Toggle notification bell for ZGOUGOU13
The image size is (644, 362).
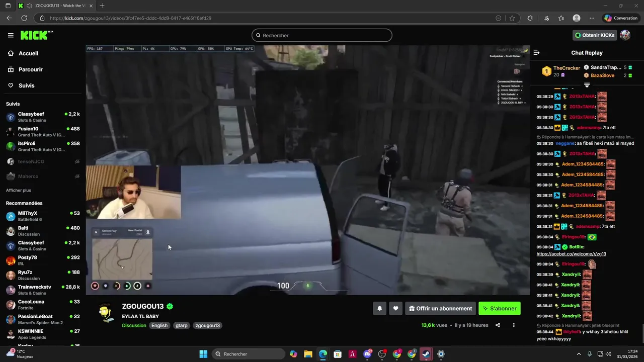pos(380,309)
